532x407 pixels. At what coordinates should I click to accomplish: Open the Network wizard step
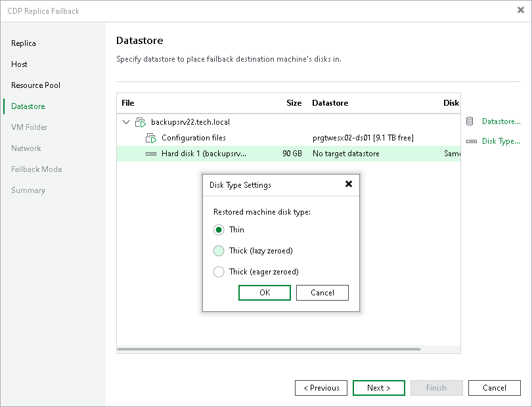pyautogui.click(x=26, y=148)
